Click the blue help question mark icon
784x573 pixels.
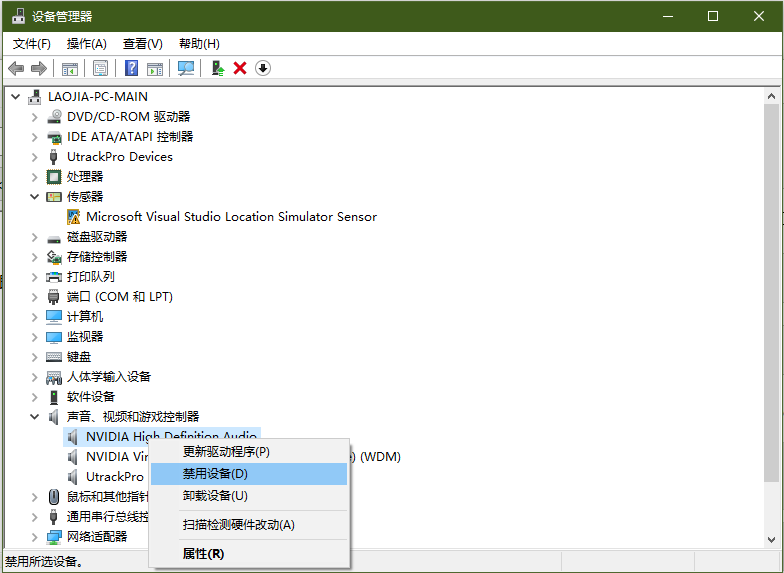coord(131,68)
